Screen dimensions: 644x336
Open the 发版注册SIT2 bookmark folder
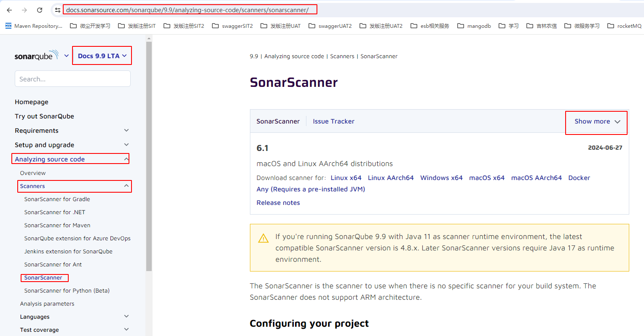(184, 26)
